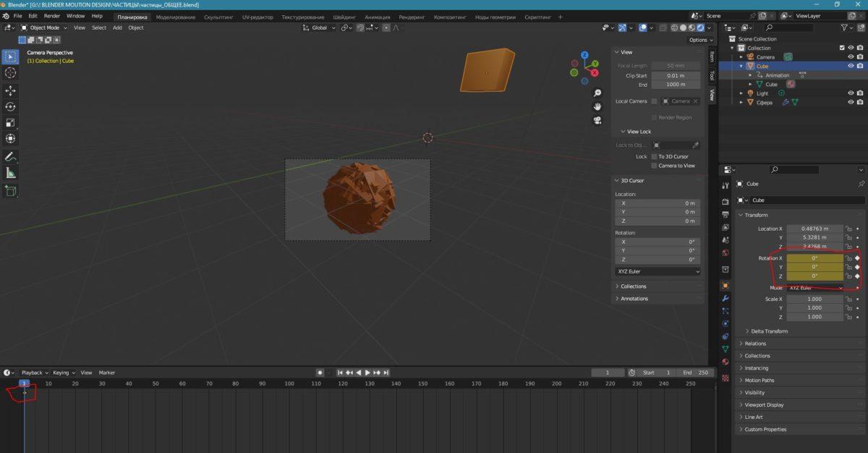Choose the Move tool
Viewport: 868px width, 453px height.
11,90
